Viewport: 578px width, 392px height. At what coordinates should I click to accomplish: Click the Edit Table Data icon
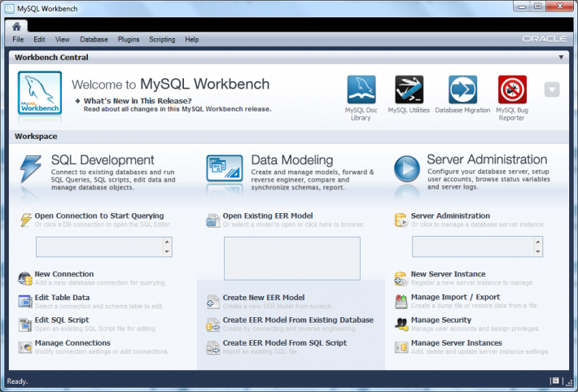[25, 302]
